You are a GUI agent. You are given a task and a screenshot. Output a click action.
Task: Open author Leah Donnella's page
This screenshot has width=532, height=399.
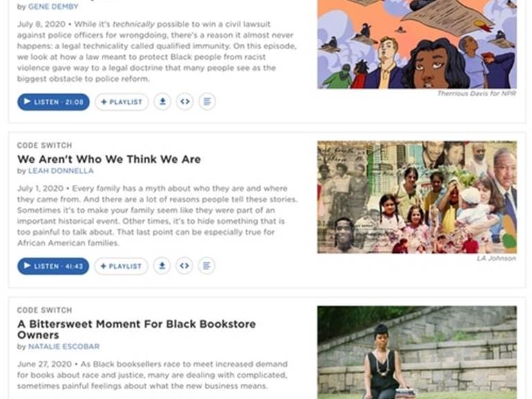click(x=61, y=170)
